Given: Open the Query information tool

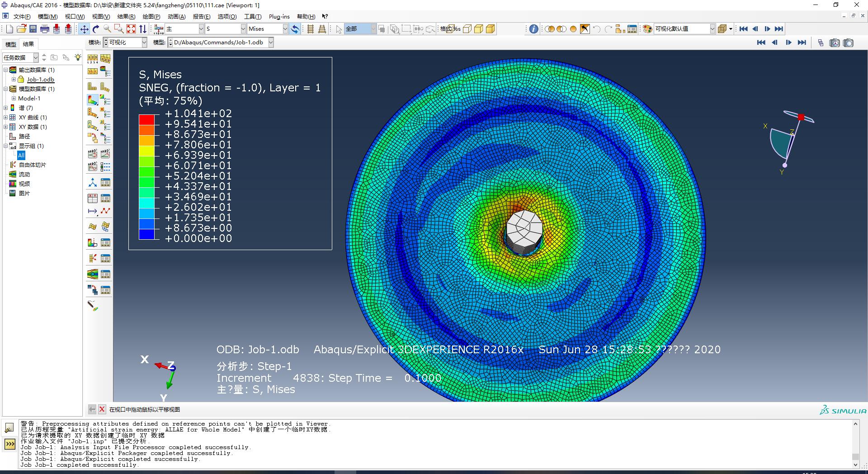Looking at the screenshot, I should tap(534, 29).
